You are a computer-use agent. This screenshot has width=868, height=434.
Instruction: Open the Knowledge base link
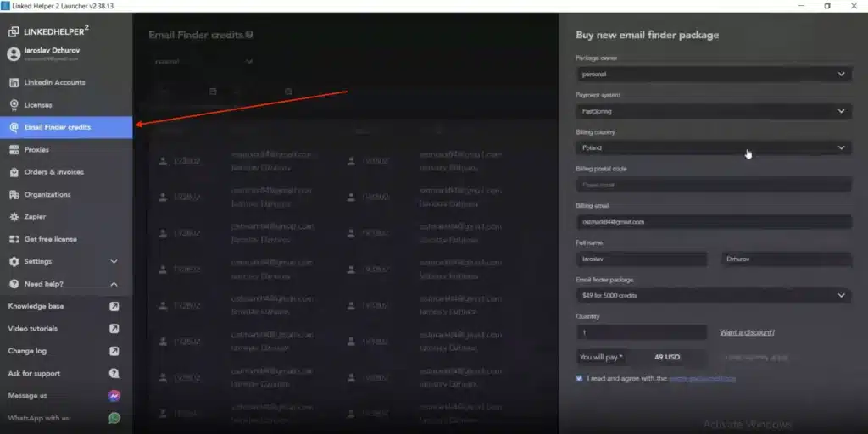[x=36, y=306]
